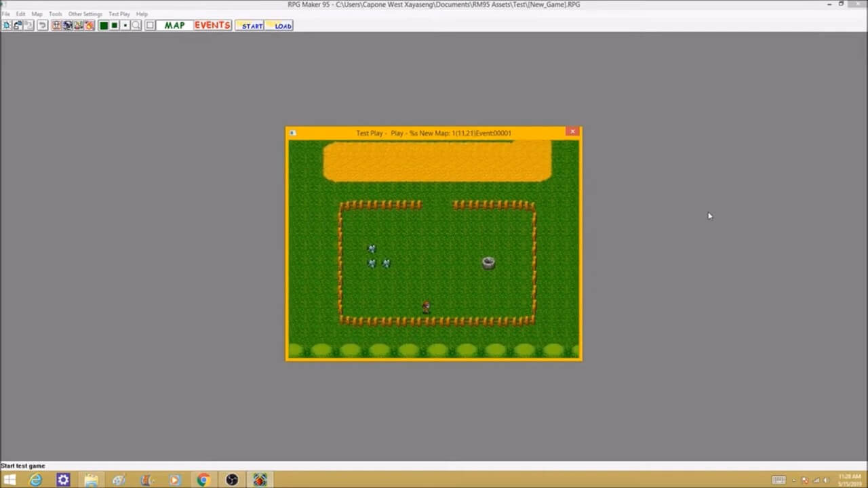Click the magnifier zoom tool
868x488 pixels.
tap(136, 25)
